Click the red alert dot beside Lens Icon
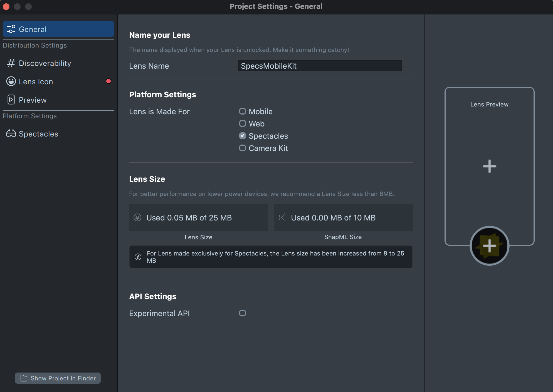The height and width of the screenshot is (392, 553). click(x=108, y=81)
